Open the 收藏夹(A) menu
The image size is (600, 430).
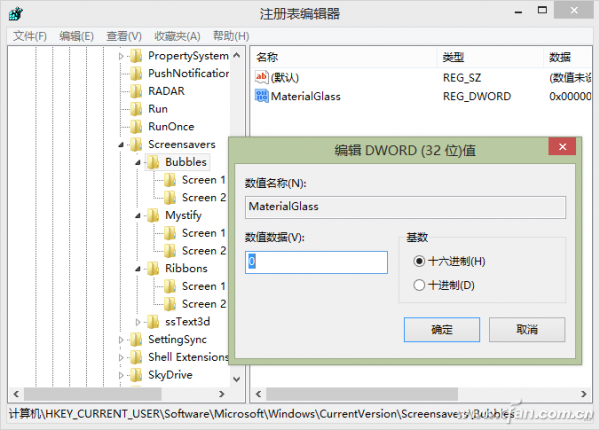(177, 36)
